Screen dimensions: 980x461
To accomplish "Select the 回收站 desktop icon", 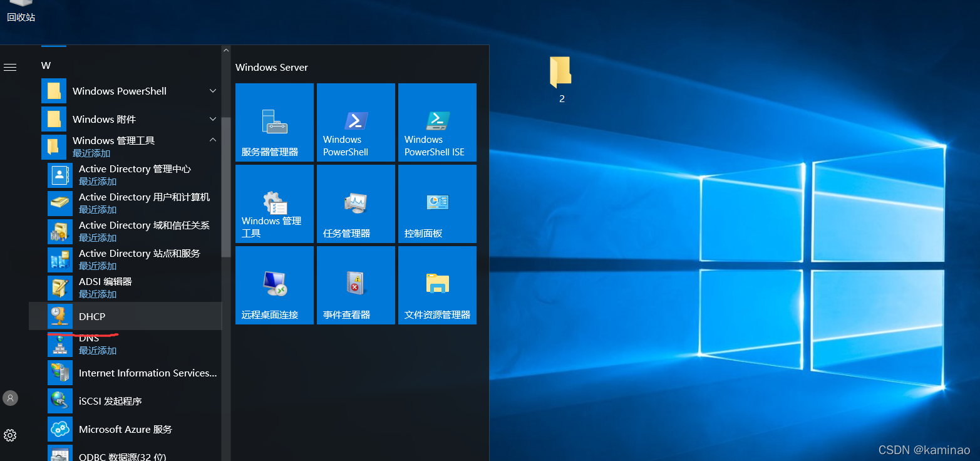I will (21, 11).
